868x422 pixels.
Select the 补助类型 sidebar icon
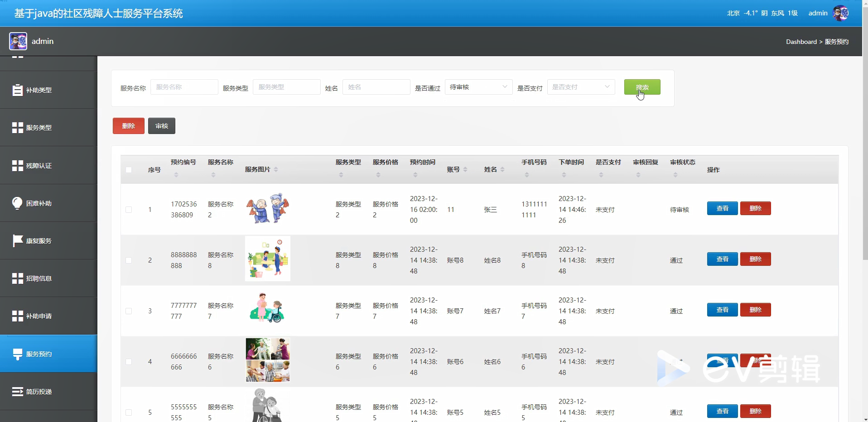point(18,90)
